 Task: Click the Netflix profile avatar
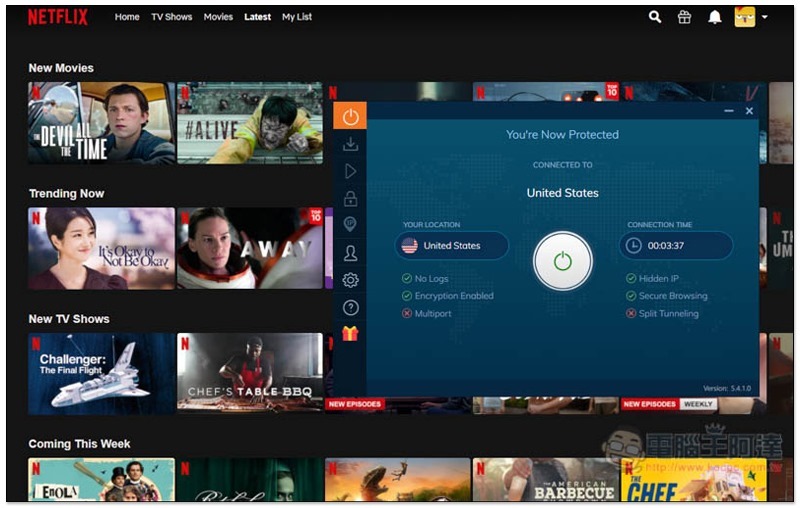744,17
